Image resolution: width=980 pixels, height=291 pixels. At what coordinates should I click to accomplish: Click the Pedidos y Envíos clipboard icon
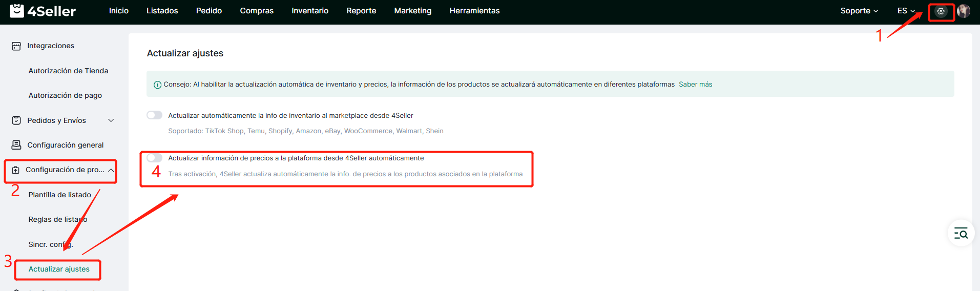(16, 120)
